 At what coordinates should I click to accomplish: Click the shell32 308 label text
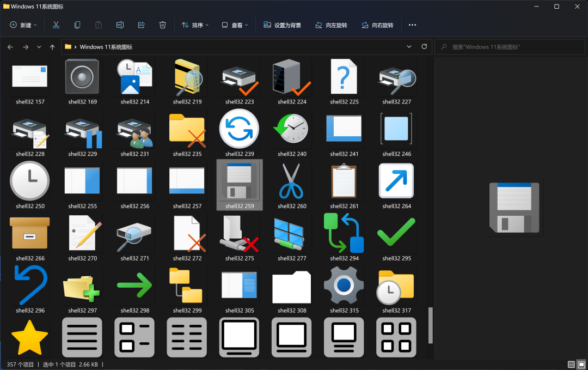click(292, 311)
